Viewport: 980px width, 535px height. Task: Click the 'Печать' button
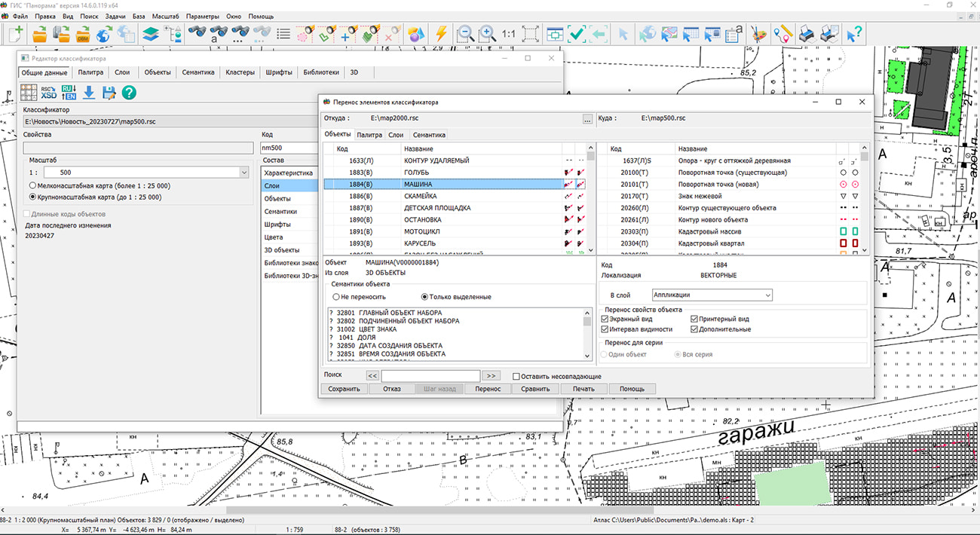point(583,389)
